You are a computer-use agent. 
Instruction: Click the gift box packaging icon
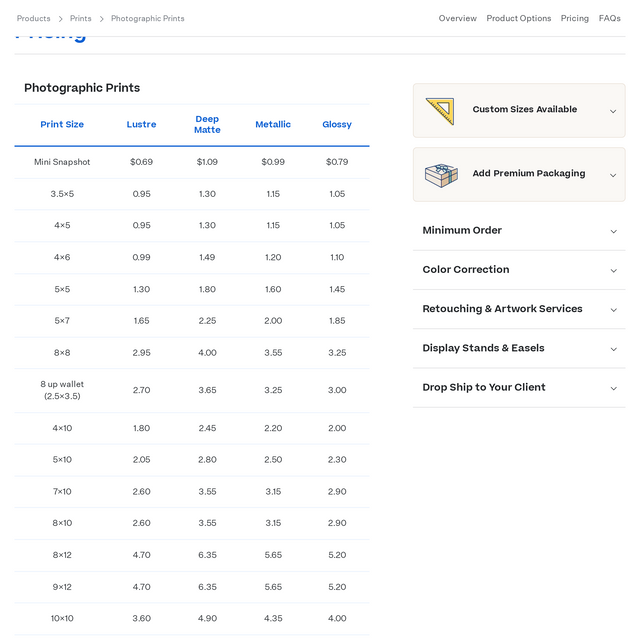pos(441,176)
